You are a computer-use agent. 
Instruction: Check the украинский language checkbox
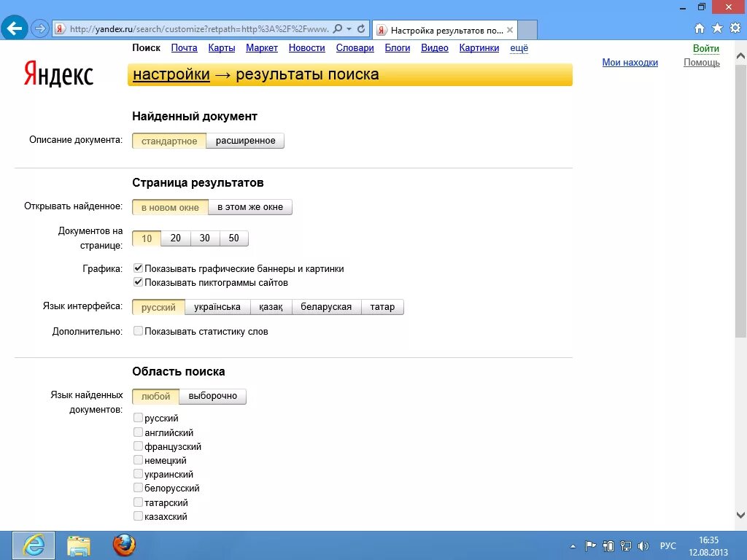pos(138,473)
